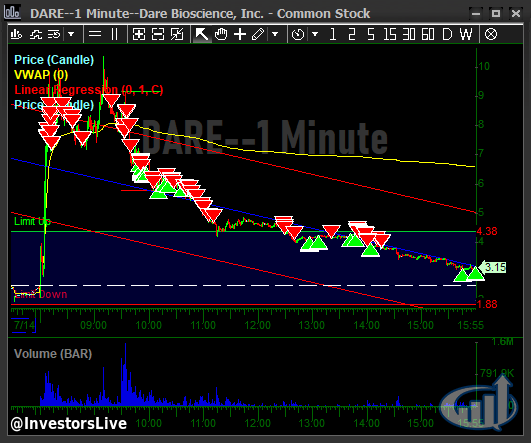Click the Volume (BAR) label
Viewport: 531px width, 443px height.
coord(53,354)
